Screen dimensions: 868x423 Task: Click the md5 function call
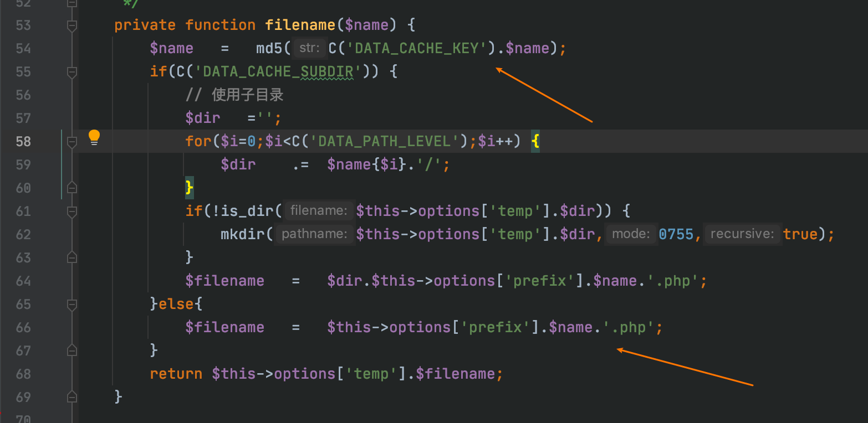point(270,49)
